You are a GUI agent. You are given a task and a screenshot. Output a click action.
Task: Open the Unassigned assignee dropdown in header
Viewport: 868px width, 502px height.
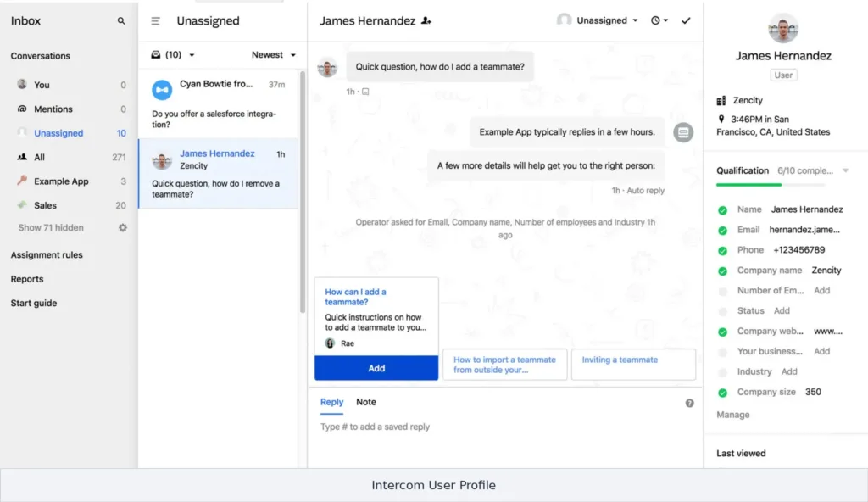point(598,20)
